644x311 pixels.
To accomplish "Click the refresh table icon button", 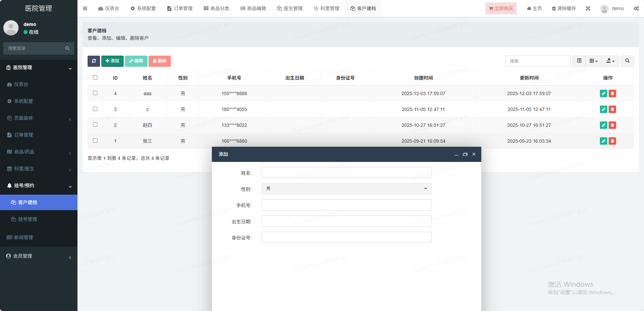I will click(94, 61).
